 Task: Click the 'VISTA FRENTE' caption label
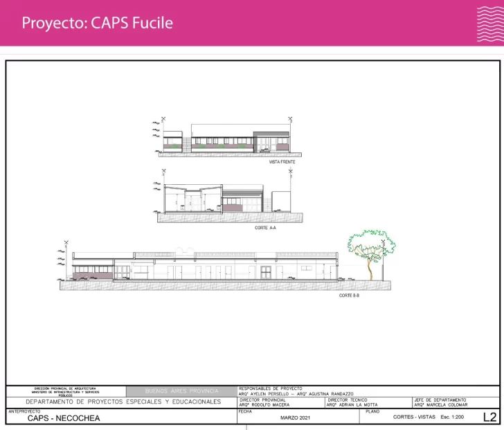click(282, 162)
